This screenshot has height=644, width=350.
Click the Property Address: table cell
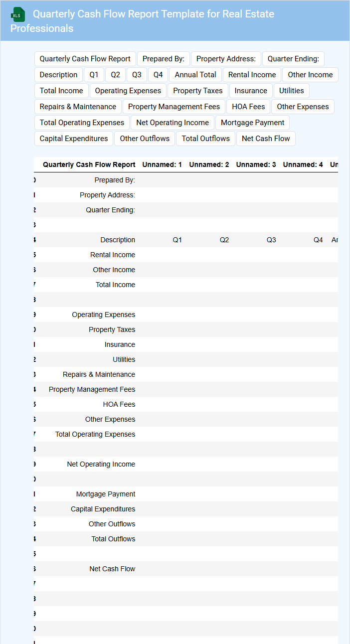[89, 195]
